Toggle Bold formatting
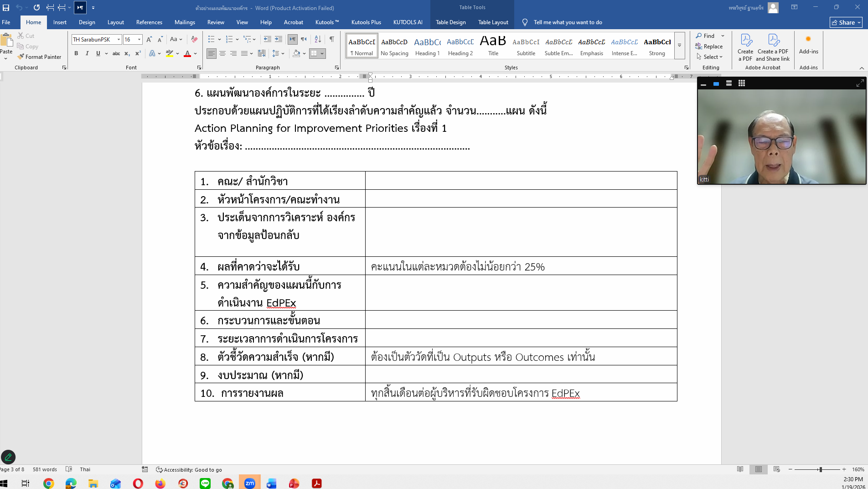Image resolution: width=868 pixels, height=489 pixels. 76,54
